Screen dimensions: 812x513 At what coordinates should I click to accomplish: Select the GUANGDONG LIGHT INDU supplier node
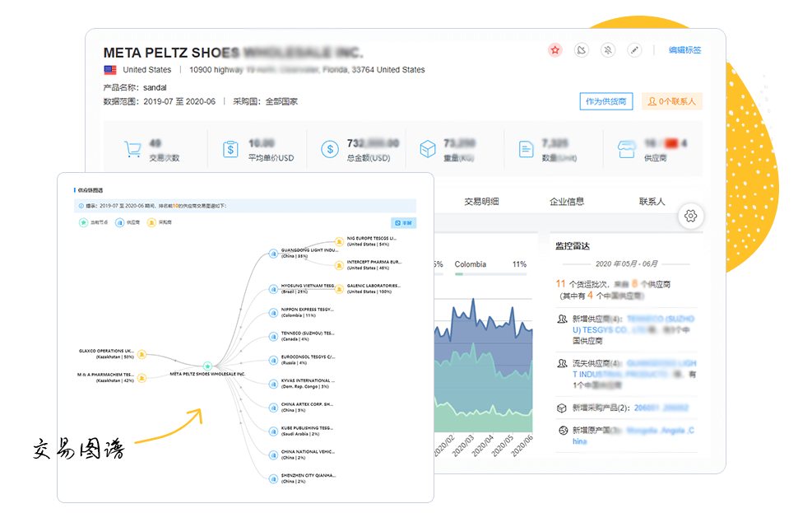click(273, 253)
